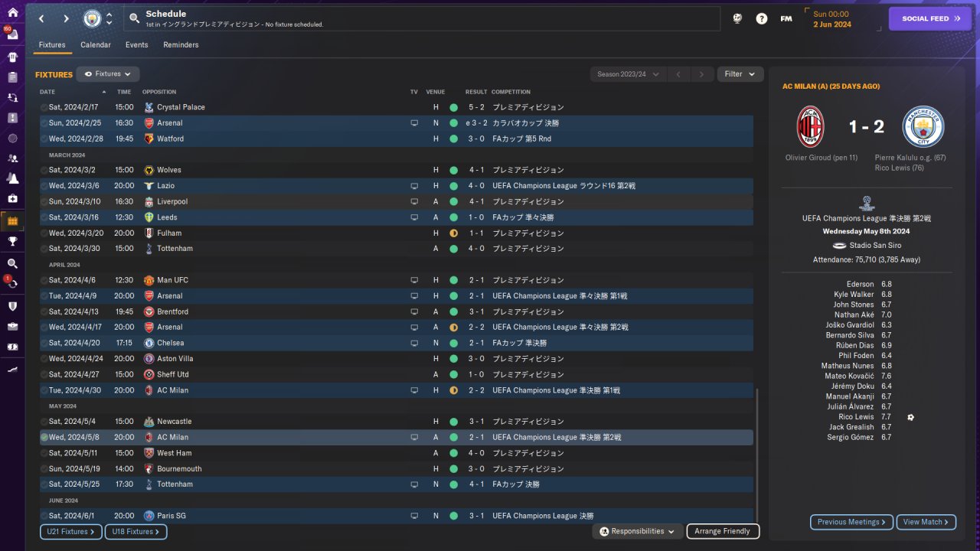Screen dimensions: 980x551
Task: Open the Medical Centre icon in sidebar
Action: [12, 198]
